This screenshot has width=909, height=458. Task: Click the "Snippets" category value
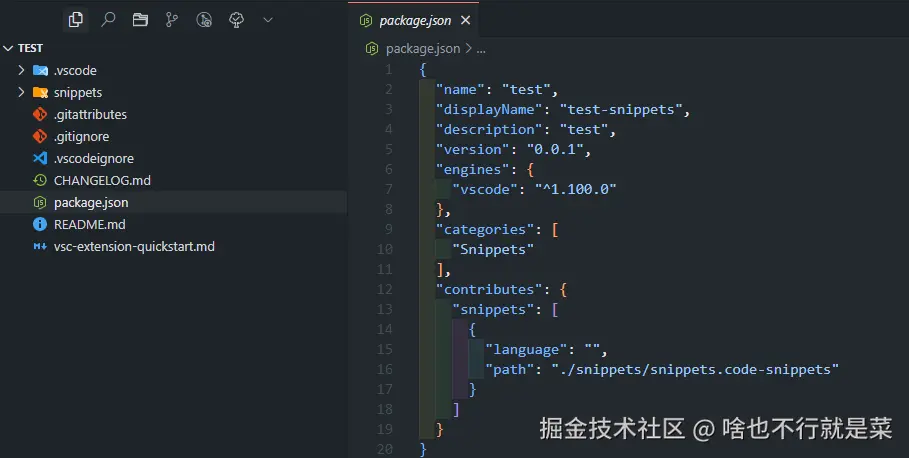[x=493, y=249]
